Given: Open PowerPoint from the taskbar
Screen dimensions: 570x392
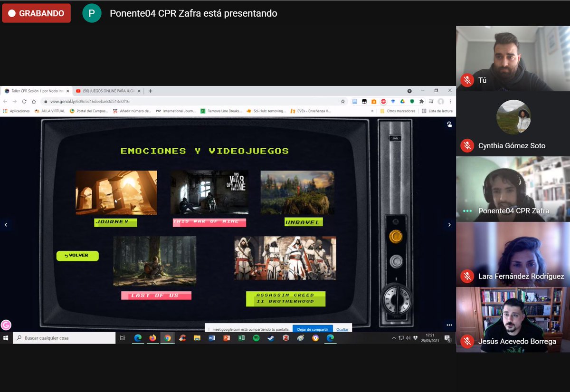Looking at the screenshot, I should coord(226,338).
